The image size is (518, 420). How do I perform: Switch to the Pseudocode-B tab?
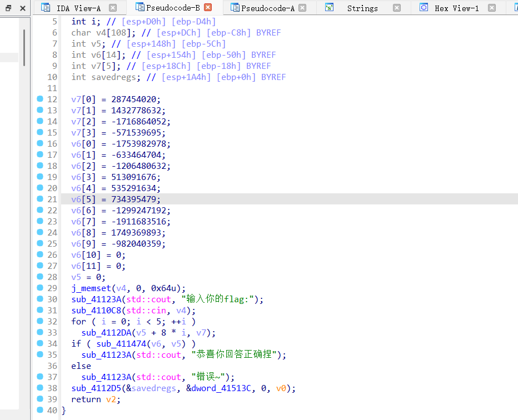[173, 8]
